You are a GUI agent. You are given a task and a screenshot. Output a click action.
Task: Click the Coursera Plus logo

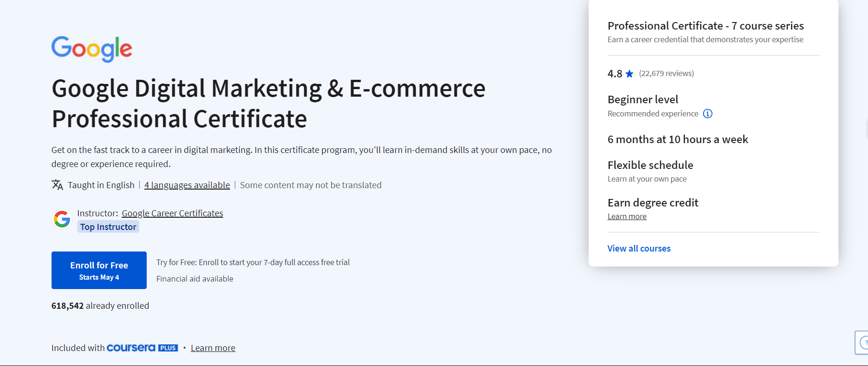(x=142, y=348)
